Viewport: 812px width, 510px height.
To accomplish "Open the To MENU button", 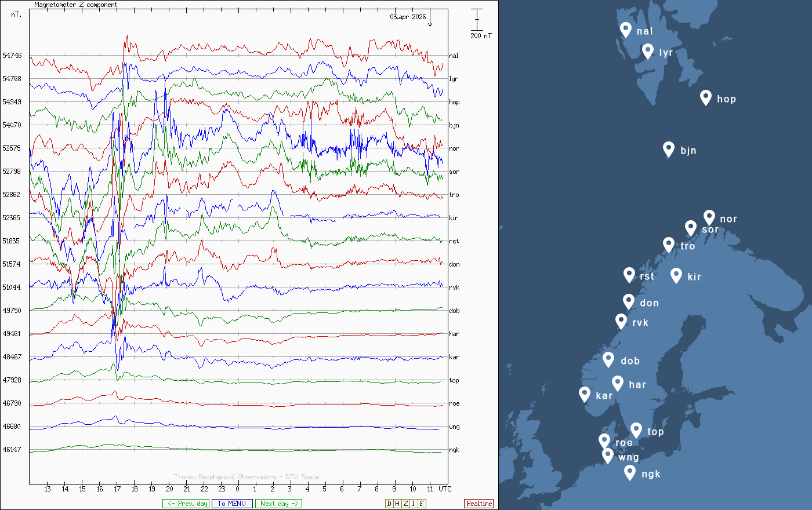I will click(232, 504).
